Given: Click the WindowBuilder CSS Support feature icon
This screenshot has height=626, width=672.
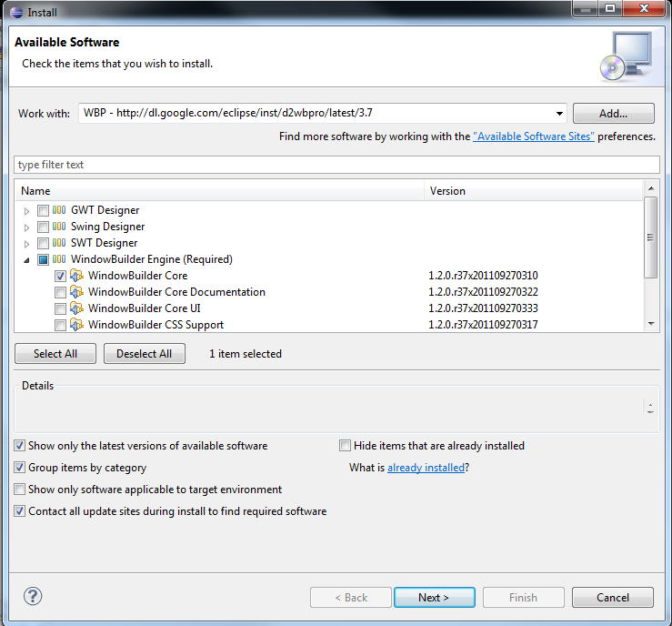Looking at the screenshot, I should pos(76,325).
